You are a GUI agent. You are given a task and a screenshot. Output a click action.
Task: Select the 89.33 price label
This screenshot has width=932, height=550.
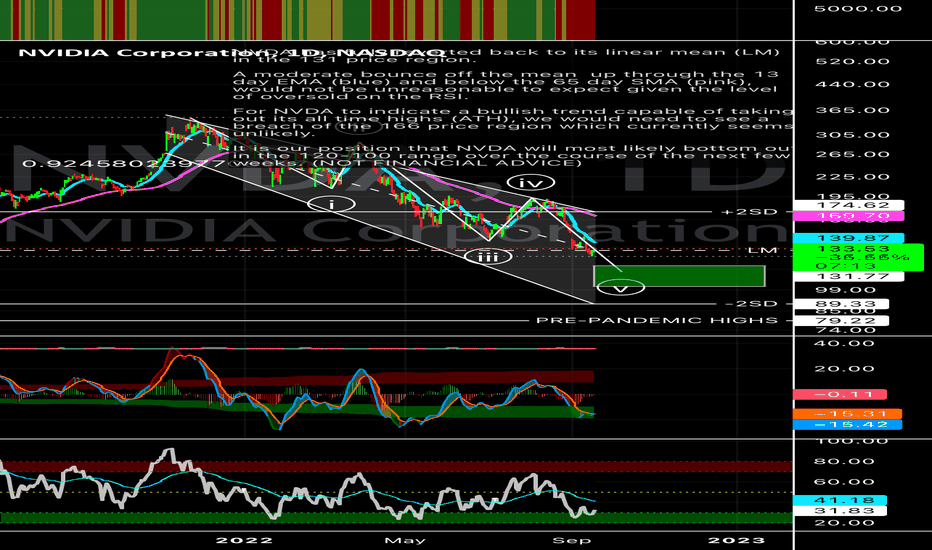[x=841, y=304]
